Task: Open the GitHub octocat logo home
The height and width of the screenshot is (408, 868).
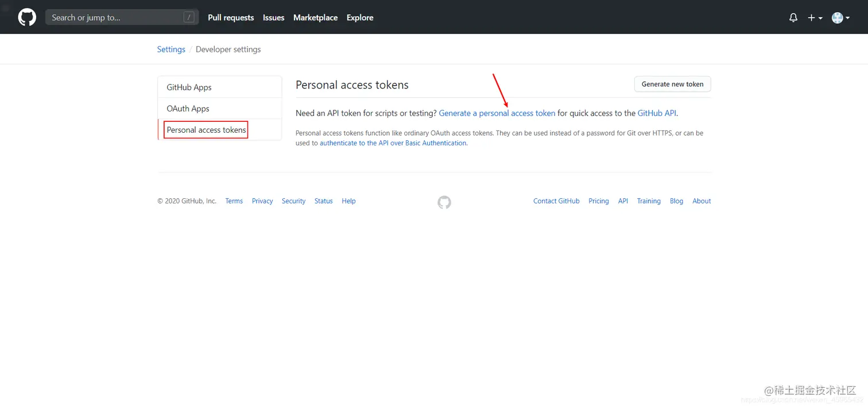Action: (27, 17)
